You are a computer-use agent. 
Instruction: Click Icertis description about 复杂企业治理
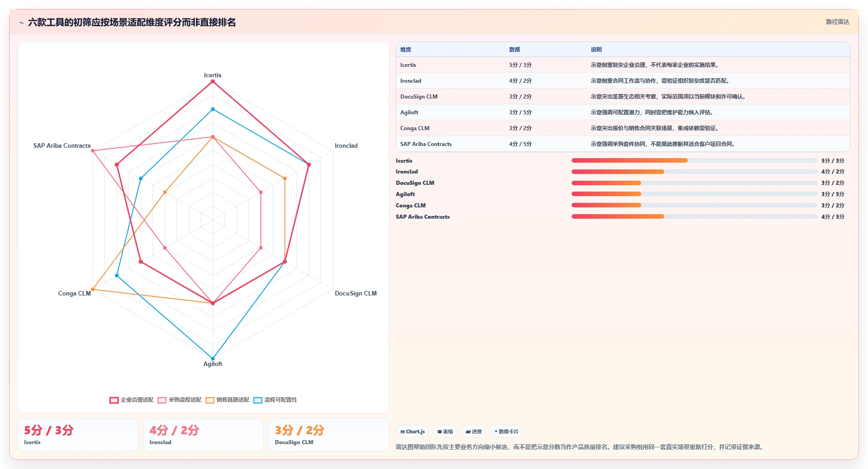tap(655, 65)
